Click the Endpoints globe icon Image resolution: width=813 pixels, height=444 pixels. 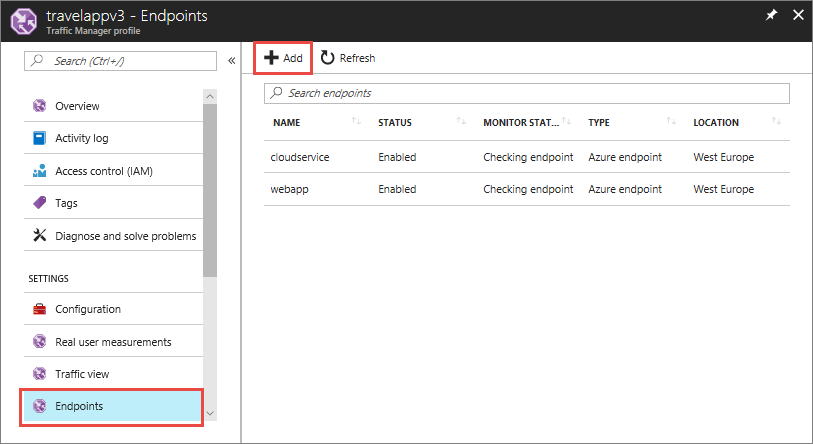coord(39,406)
